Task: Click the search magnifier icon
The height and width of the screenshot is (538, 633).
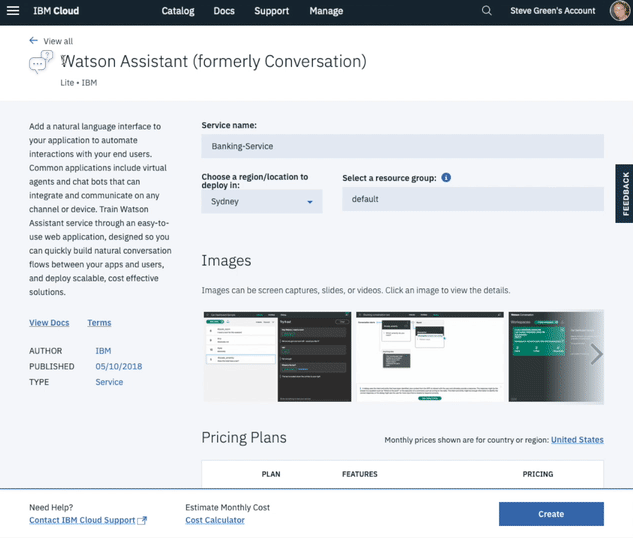Action: (487, 11)
